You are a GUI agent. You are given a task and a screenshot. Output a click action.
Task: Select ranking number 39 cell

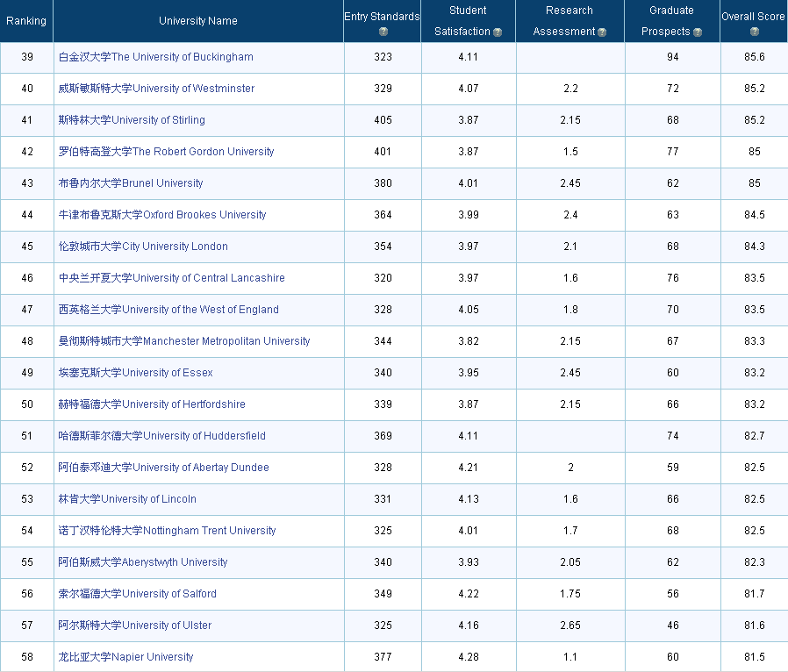[x=27, y=57]
